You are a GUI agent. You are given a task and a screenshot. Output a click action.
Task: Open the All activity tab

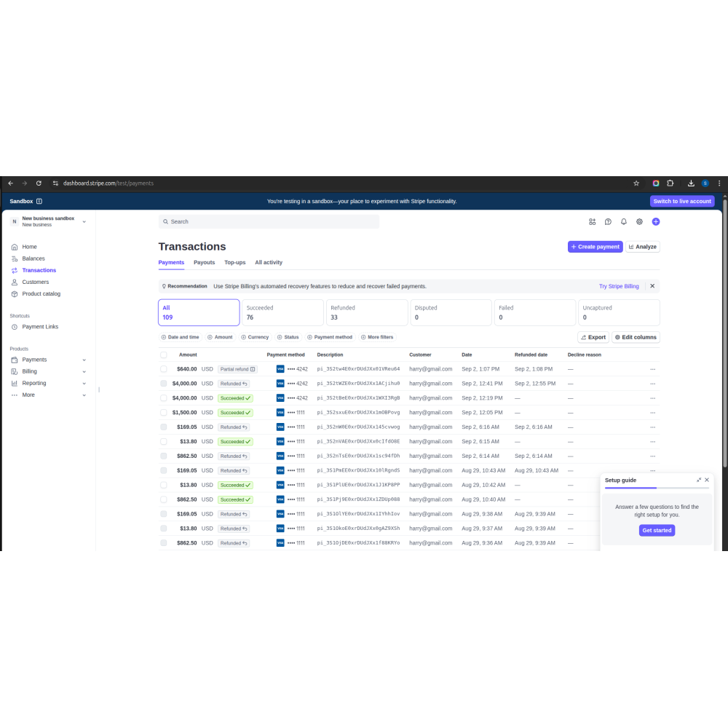269,263
